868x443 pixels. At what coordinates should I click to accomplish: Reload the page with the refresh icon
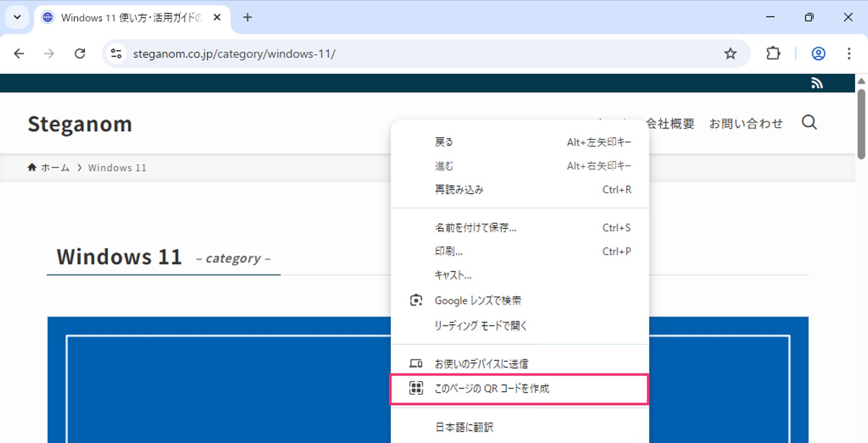coord(80,53)
